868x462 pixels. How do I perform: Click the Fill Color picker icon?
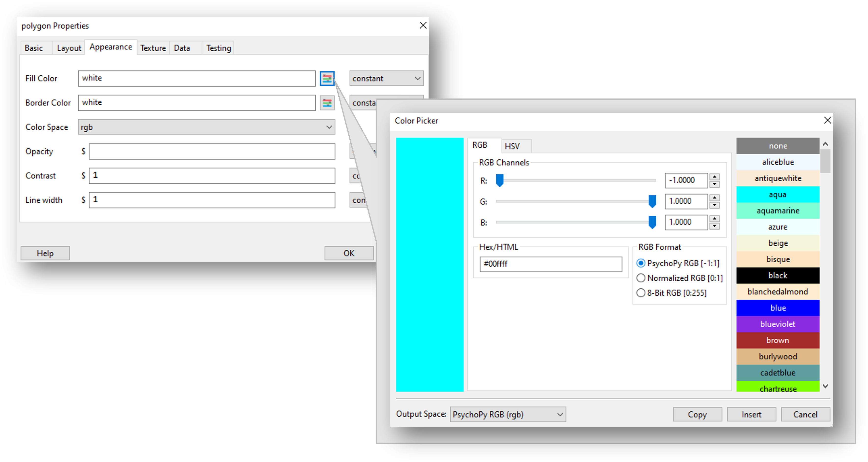[x=327, y=79]
